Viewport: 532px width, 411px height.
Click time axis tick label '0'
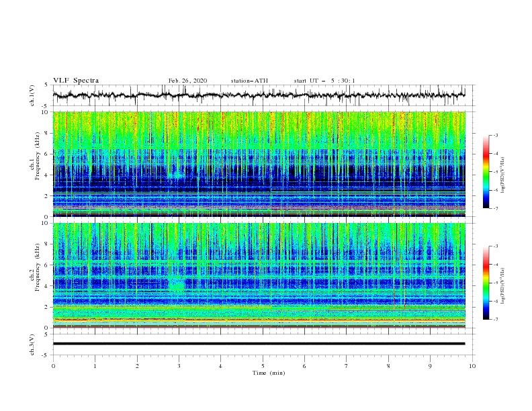[x=53, y=366]
